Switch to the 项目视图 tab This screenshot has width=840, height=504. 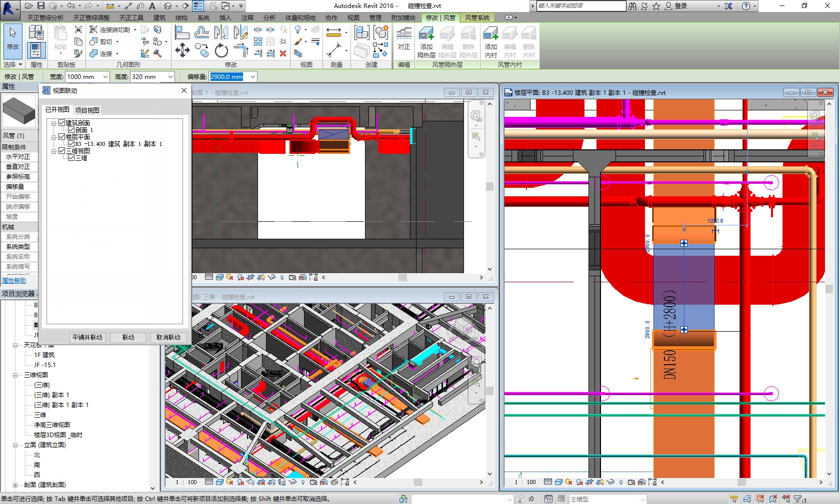[87, 110]
